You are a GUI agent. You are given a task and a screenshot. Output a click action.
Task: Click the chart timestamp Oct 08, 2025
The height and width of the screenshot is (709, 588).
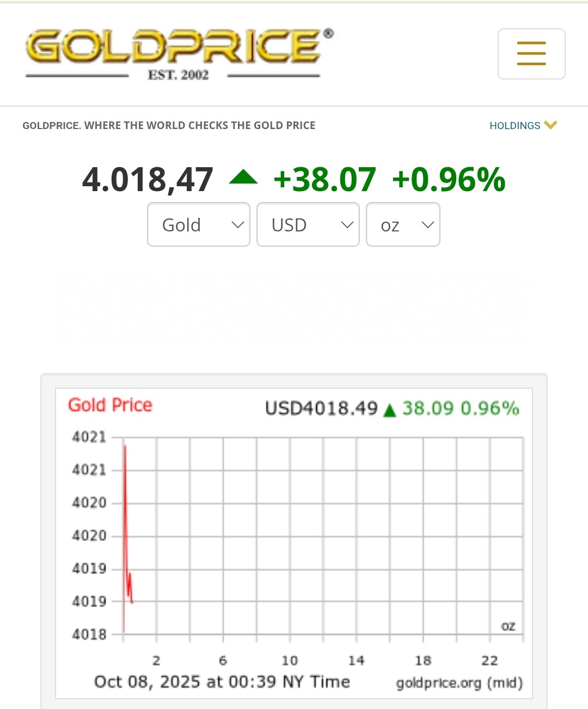(x=222, y=682)
